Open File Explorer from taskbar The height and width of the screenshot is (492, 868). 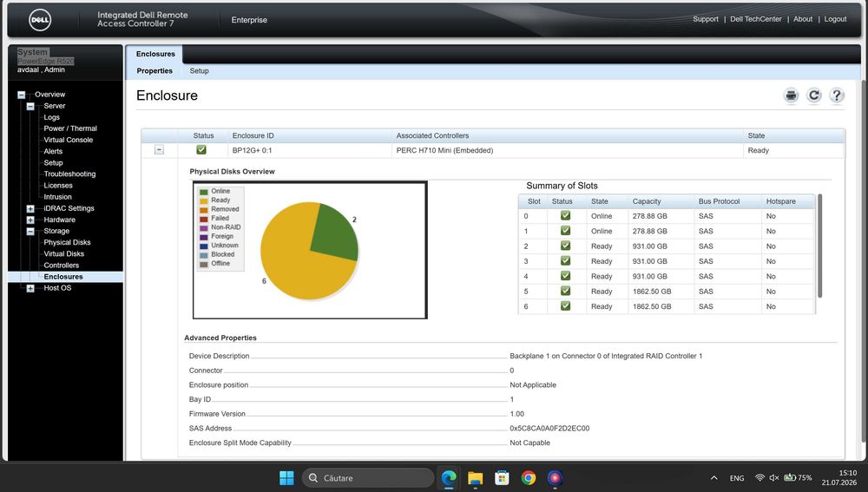click(475, 477)
